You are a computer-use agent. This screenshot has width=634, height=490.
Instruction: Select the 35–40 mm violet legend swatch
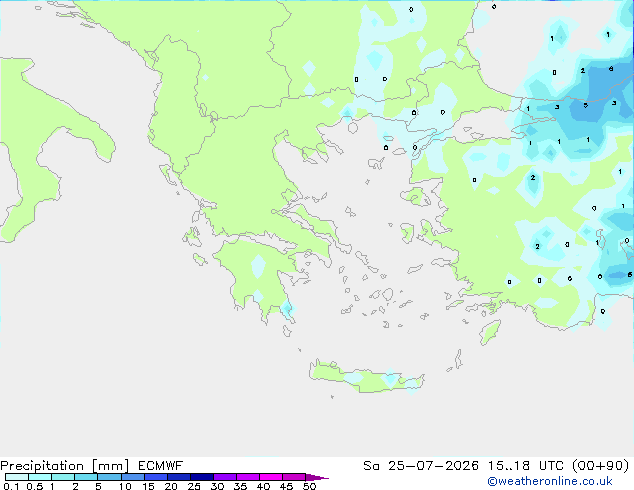coord(248,477)
